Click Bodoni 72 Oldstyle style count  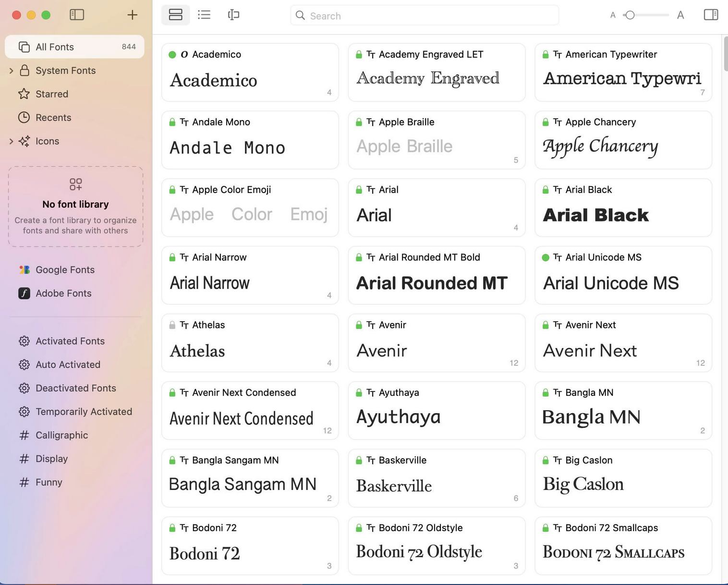pos(516,566)
